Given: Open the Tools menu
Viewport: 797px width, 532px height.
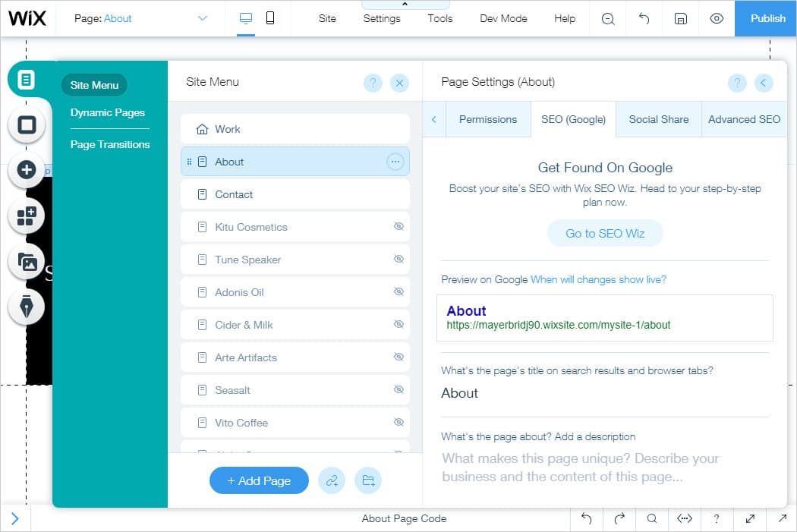Looking at the screenshot, I should [x=439, y=18].
